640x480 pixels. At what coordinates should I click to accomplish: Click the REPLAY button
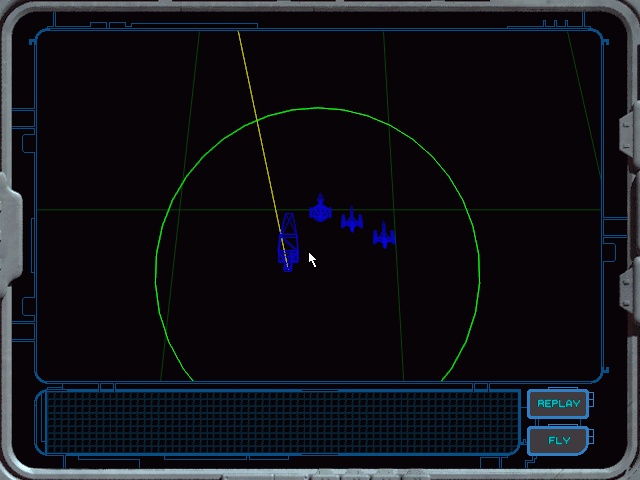558,404
